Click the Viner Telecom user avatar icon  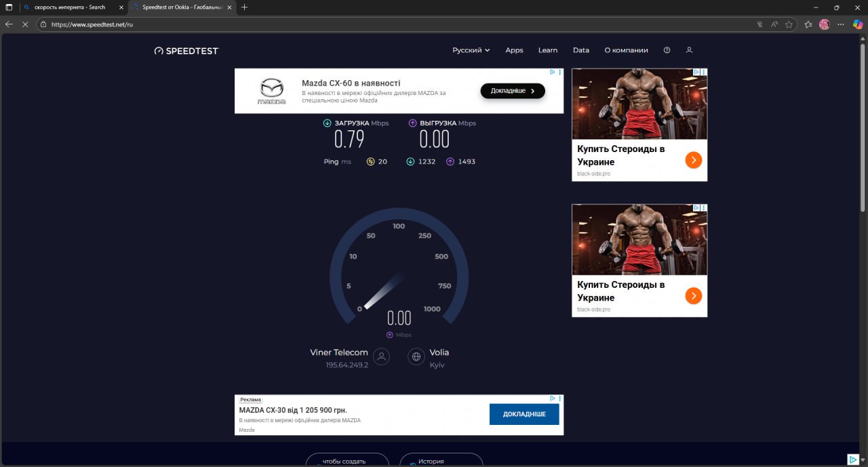[382, 357]
